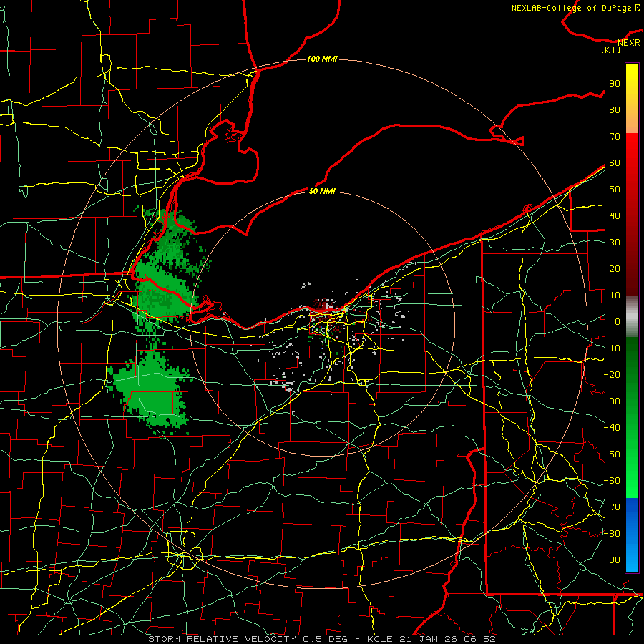Click the -60 value on the velocity scale
The image size is (644, 644).
tap(612, 481)
